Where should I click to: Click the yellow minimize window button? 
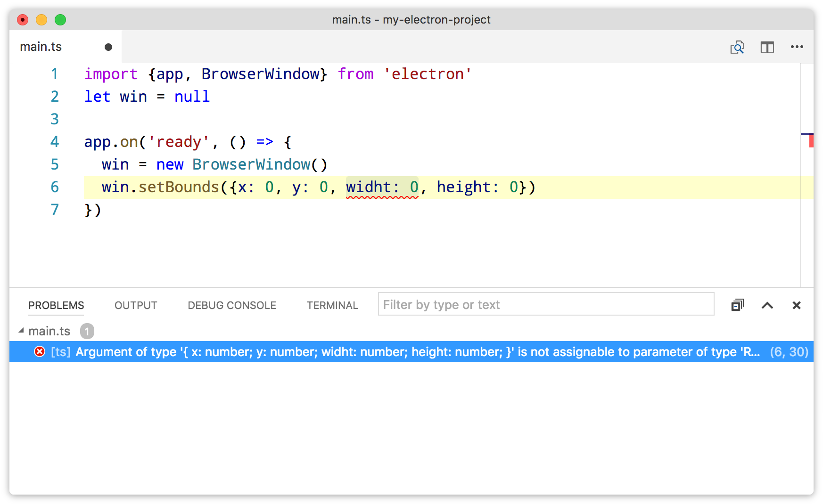coord(41,20)
